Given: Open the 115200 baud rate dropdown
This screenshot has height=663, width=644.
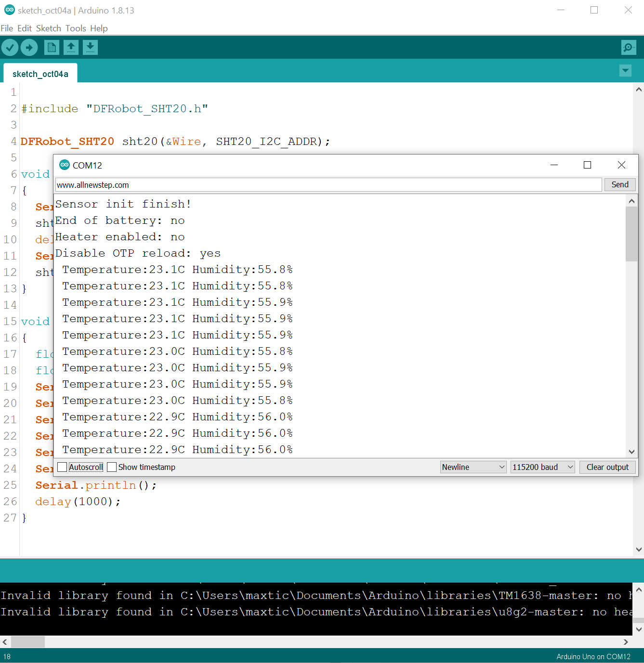Looking at the screenshot, I should (542, 467).
